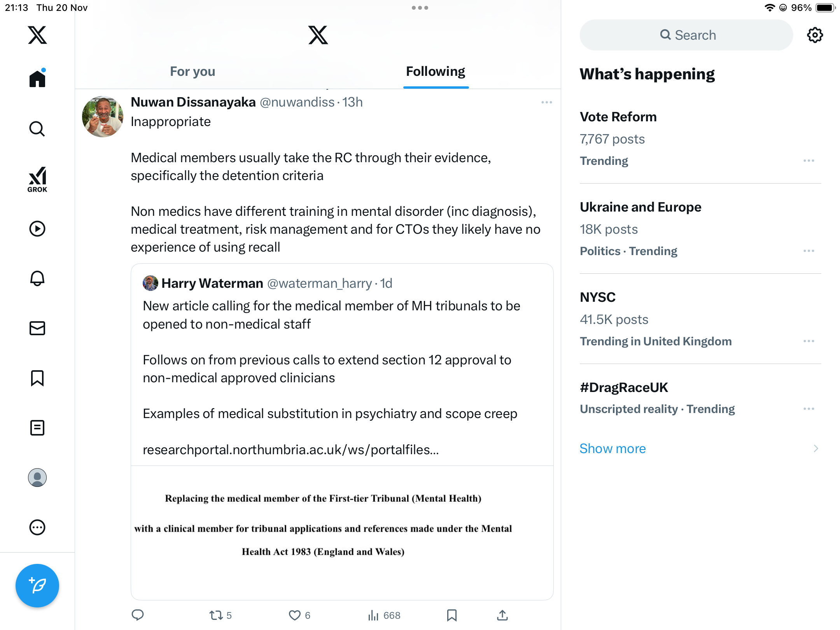Open Grok from the sidebar
Viewport: 840px width, 630px height.
(x=37, y=180)
